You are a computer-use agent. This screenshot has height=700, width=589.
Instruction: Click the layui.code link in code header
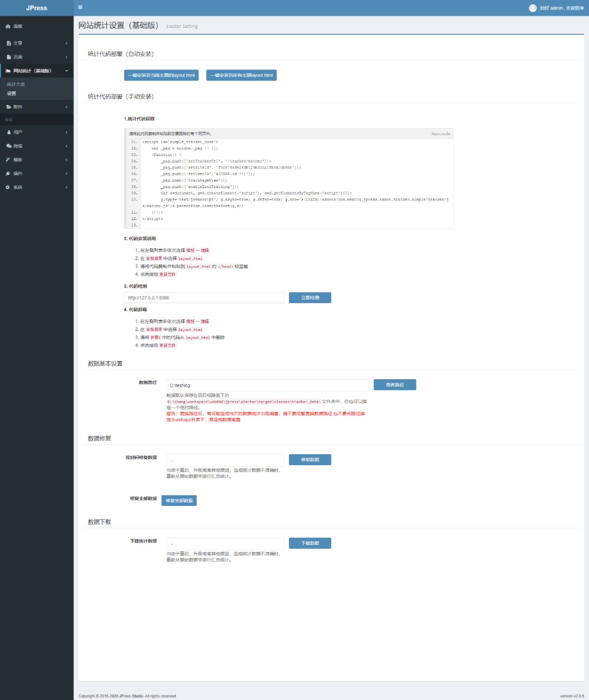441,134
